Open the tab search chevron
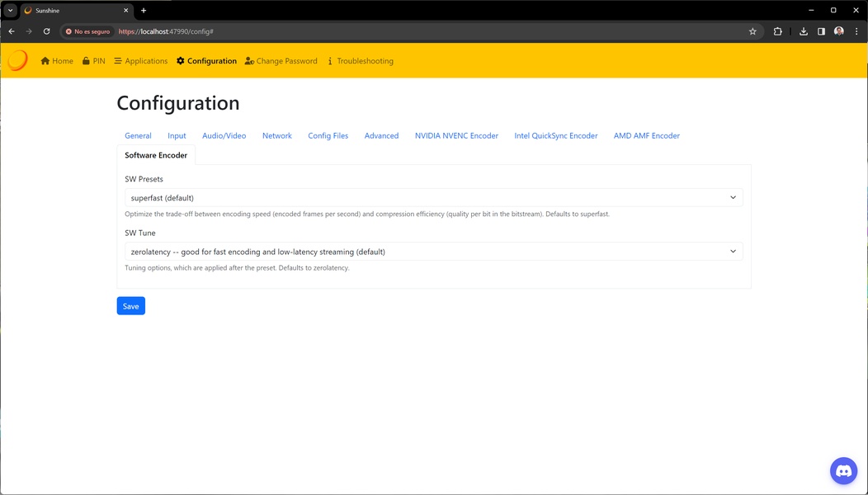The height and width of the screenshot is (495, 868). click(11, 11)
